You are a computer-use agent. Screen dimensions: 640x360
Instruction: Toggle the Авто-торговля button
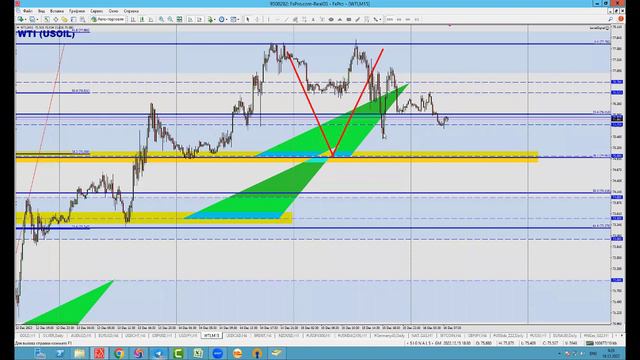pyautogui.click(x=107, y=19)
